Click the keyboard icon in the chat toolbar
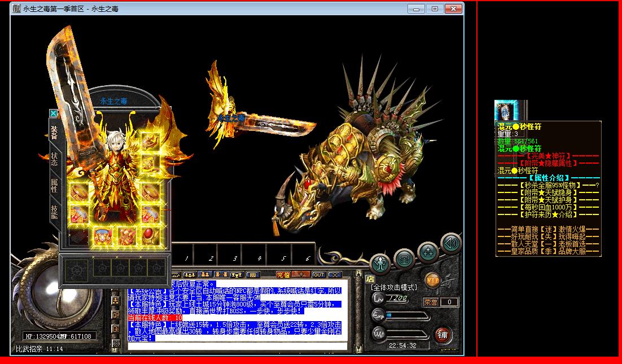 click(x=253, y=274)
